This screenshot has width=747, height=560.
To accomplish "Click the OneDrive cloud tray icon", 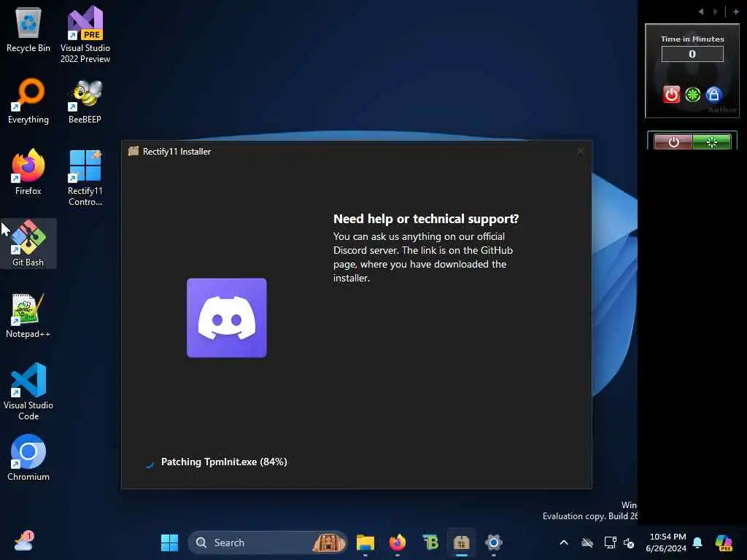I will pos(587,542).
